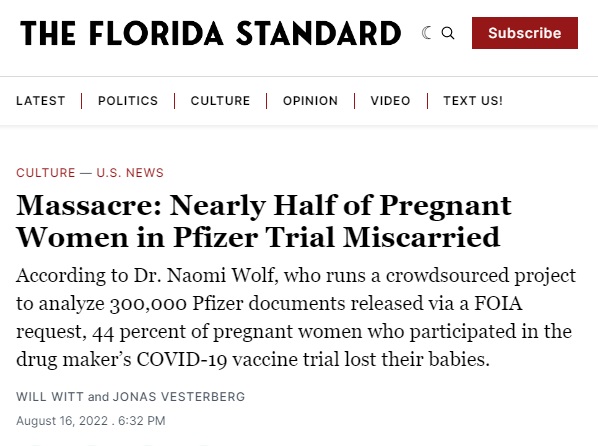Screen dimensions: 598x446
Task: Click the word FOIA in the summary
Action: [x=498, y=304]
